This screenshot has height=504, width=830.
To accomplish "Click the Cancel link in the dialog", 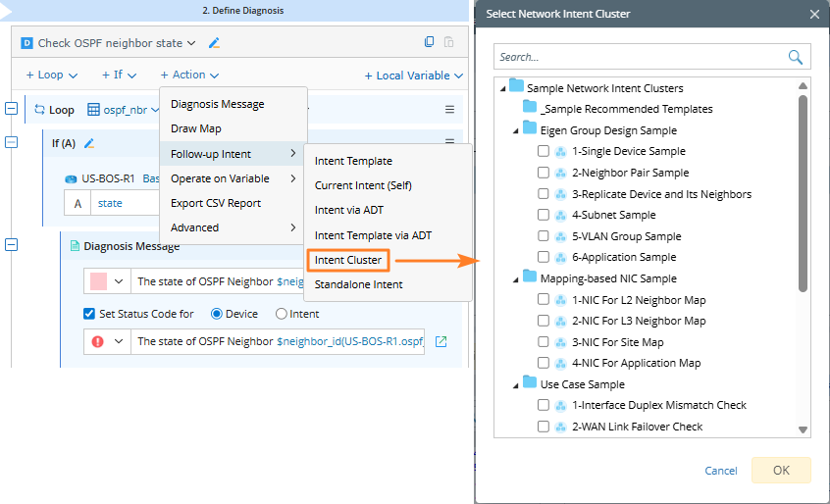I will pyautogui.click(x=721, y=471).
